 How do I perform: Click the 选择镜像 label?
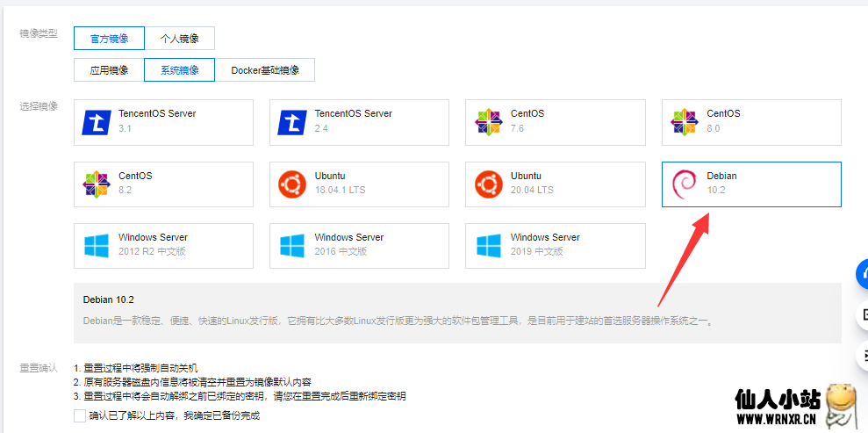coord(39,105)
